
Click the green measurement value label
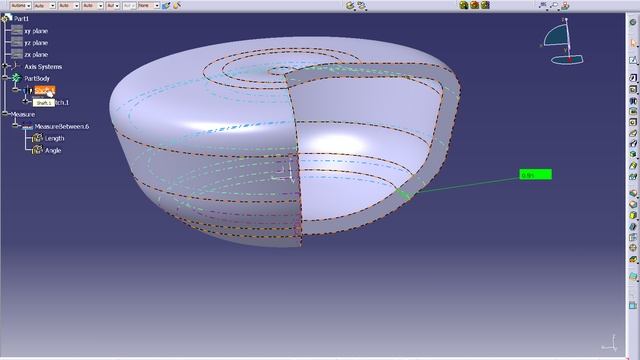pos(536,175)
